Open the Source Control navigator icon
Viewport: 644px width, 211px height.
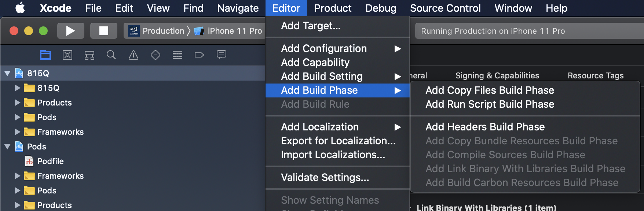[67, 55]
